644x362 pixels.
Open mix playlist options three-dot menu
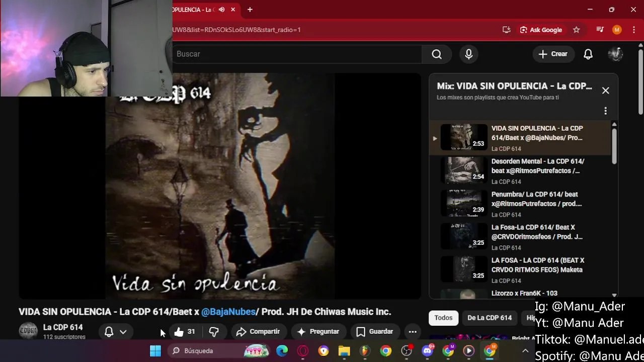(605, 111)
